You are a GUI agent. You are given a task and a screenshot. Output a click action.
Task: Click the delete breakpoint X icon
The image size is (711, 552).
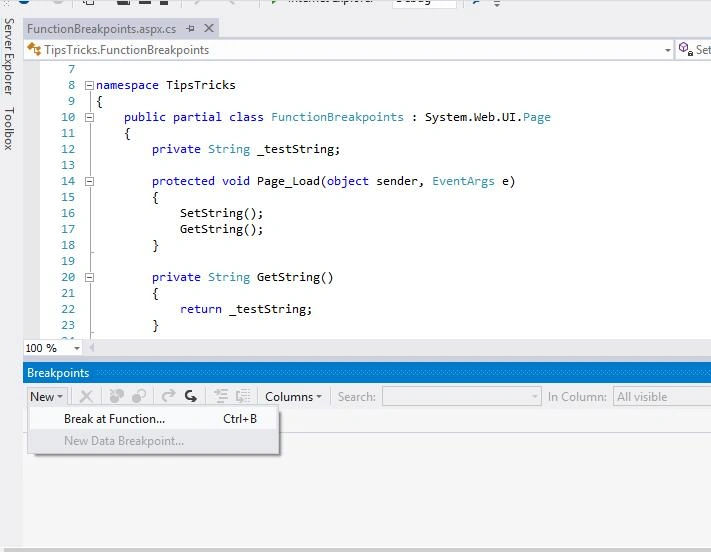click(x=86, y=397)
